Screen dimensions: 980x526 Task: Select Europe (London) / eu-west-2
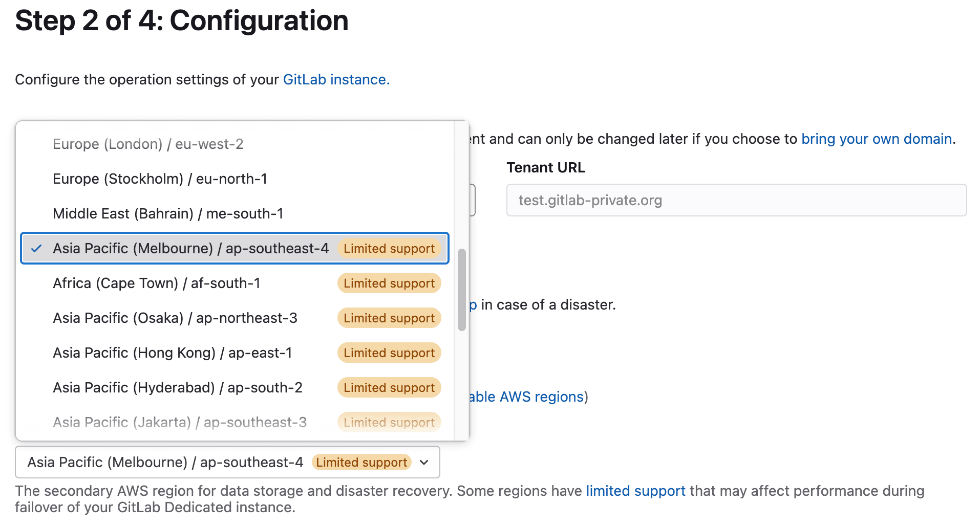point(235,144)
